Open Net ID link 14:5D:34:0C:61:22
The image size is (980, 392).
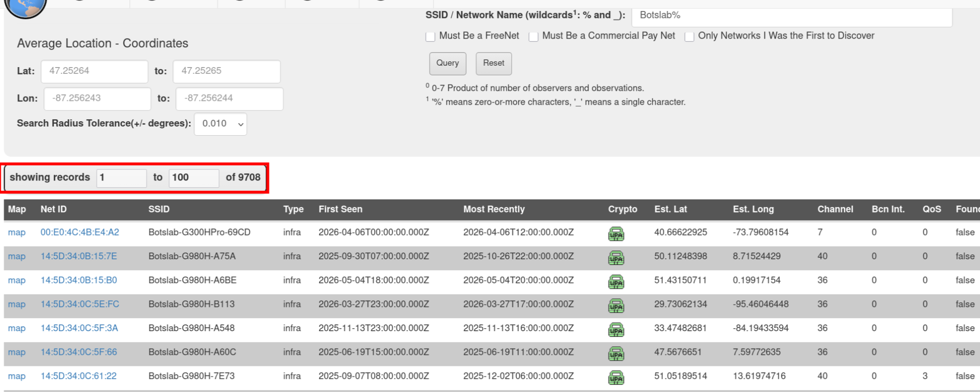(x=78, y=376)
